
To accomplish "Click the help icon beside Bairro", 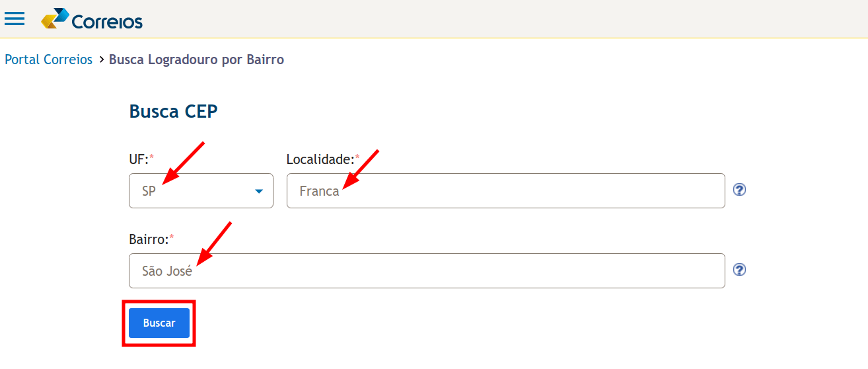I will point(740,270).
